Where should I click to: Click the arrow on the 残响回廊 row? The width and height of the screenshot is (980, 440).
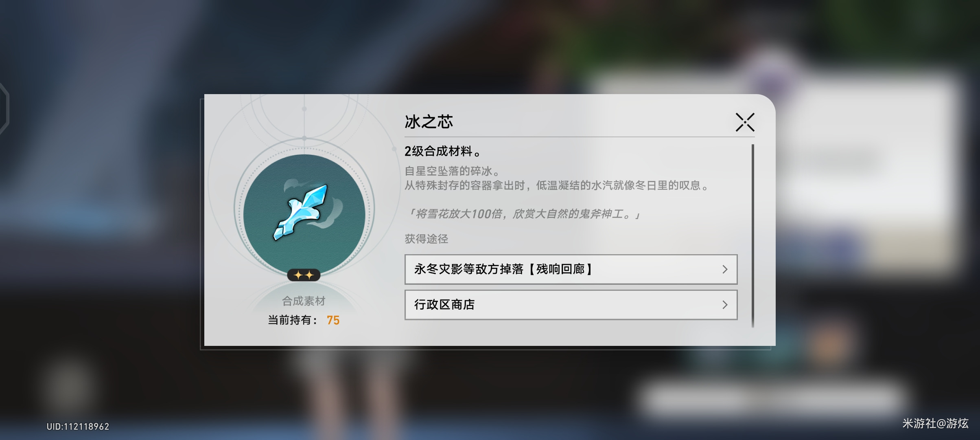[724, 269]
